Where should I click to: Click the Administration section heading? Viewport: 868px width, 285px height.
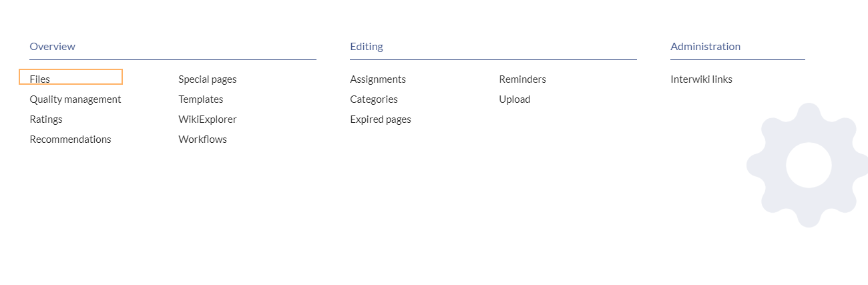(706, 46)
